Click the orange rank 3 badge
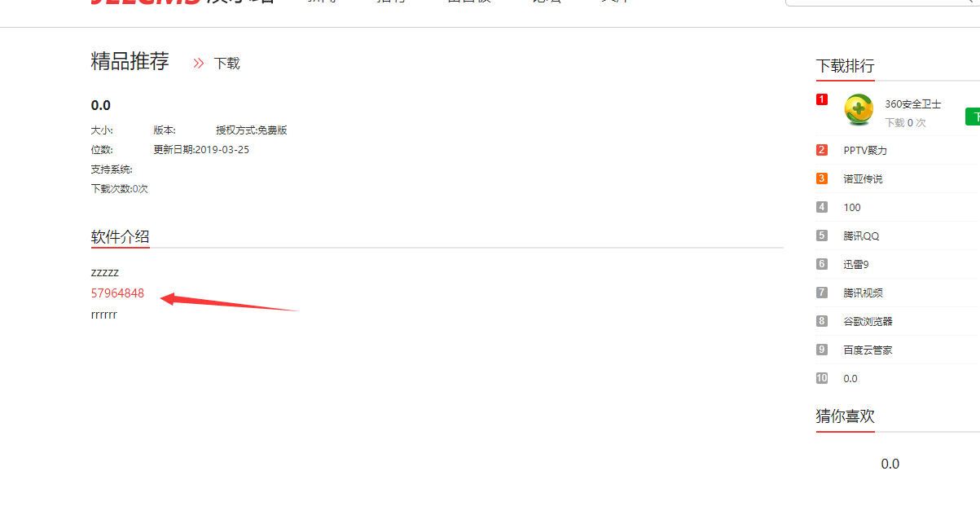 (822, 178)
